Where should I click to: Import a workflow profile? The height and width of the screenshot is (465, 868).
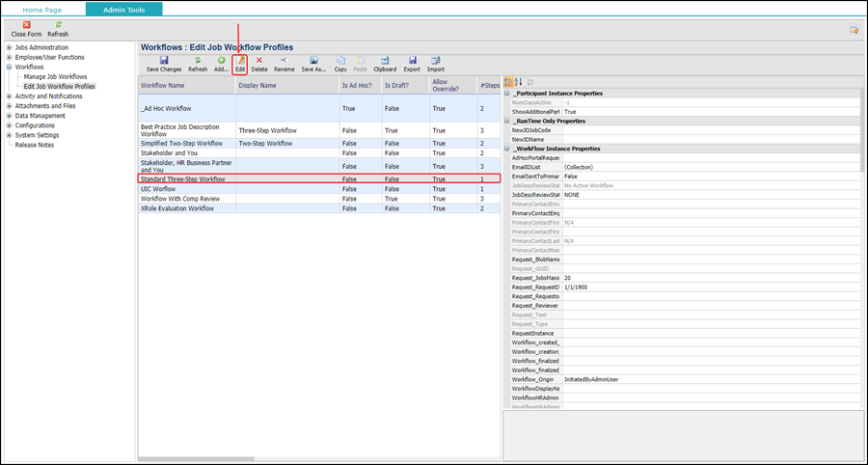(x=436, y=65)
